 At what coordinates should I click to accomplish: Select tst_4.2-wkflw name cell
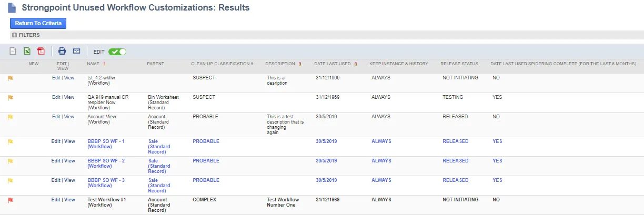click(100, 80)
